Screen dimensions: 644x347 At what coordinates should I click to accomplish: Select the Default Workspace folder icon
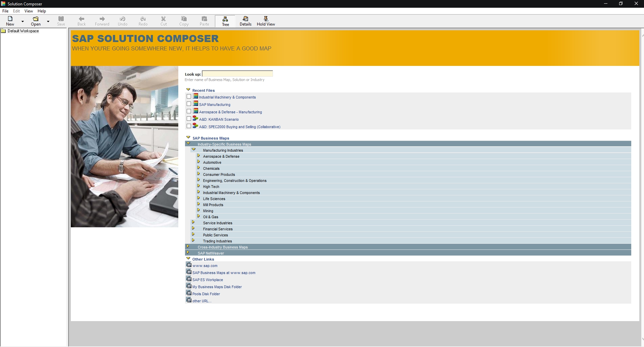click(3, 31)
